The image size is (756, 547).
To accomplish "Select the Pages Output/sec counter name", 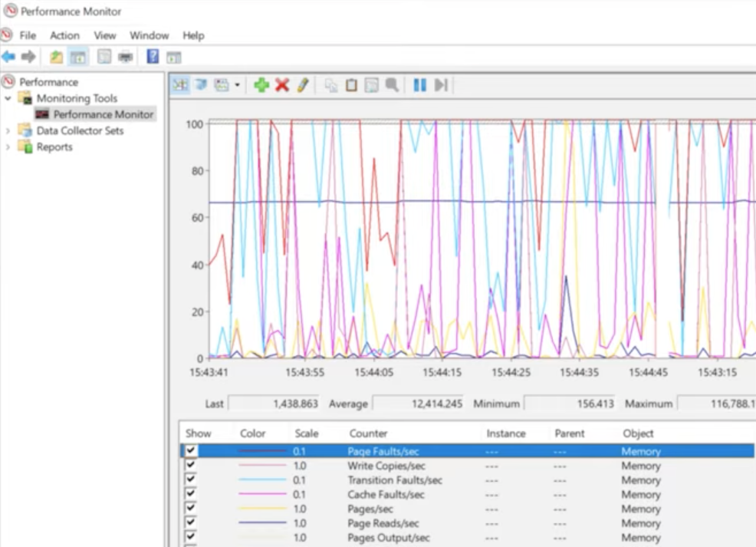I will (388, 537).
